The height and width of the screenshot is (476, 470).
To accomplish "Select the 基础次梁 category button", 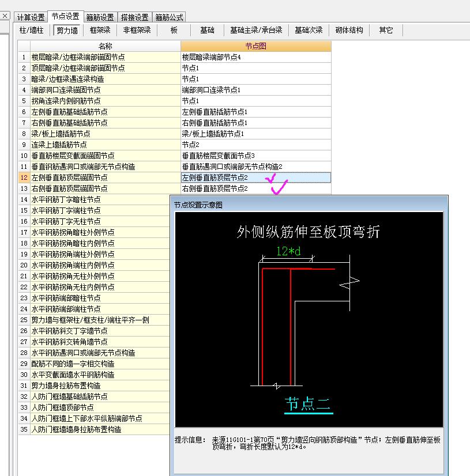I will coord(309,30).
